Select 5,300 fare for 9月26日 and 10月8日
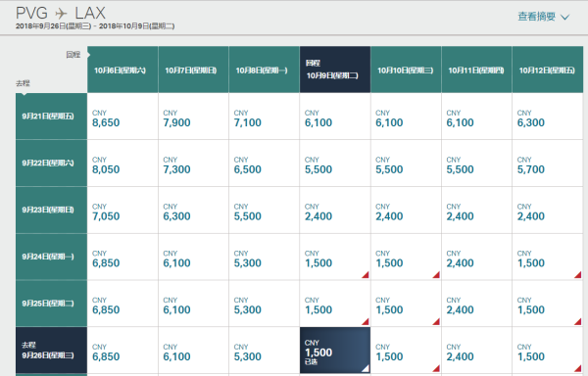The height and width of the screenshot is (376, 588). [x=264, y=351]
